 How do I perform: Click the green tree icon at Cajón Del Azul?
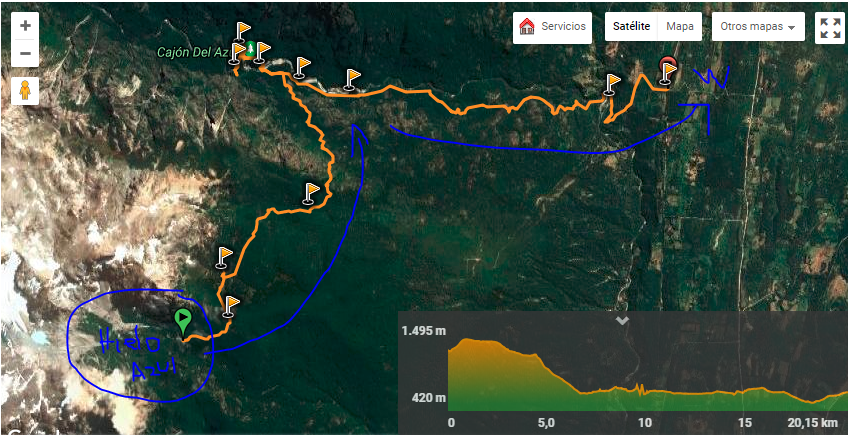pos(250,50)
